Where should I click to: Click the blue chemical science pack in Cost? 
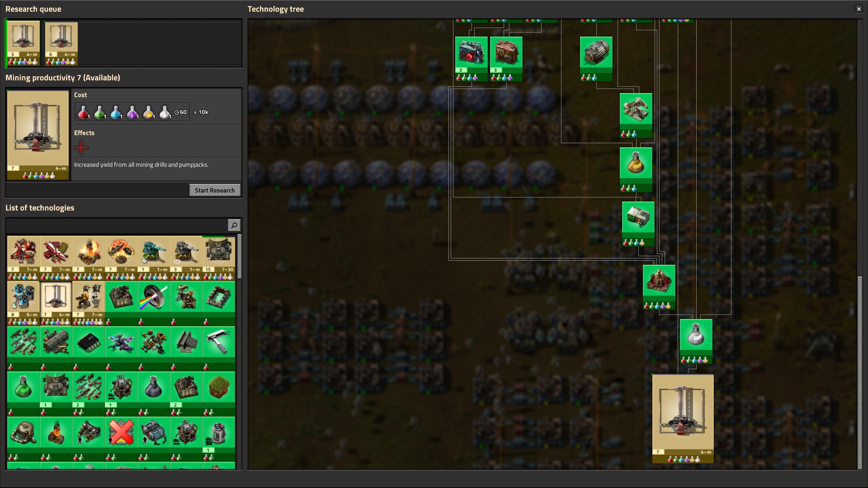116,113
